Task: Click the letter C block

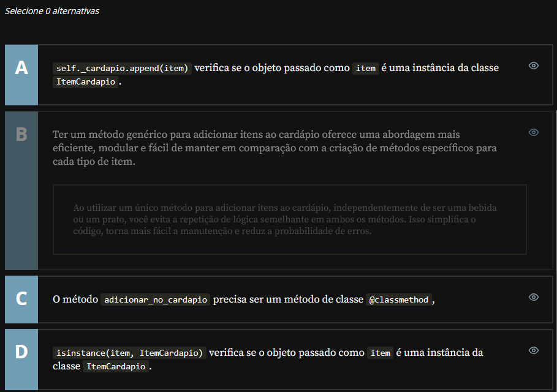Action: point(21,300)
